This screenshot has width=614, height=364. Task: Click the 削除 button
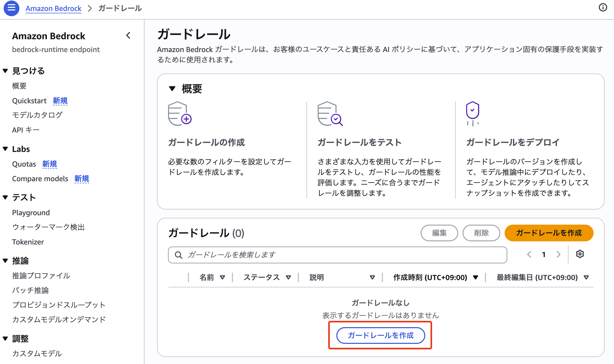481,233
